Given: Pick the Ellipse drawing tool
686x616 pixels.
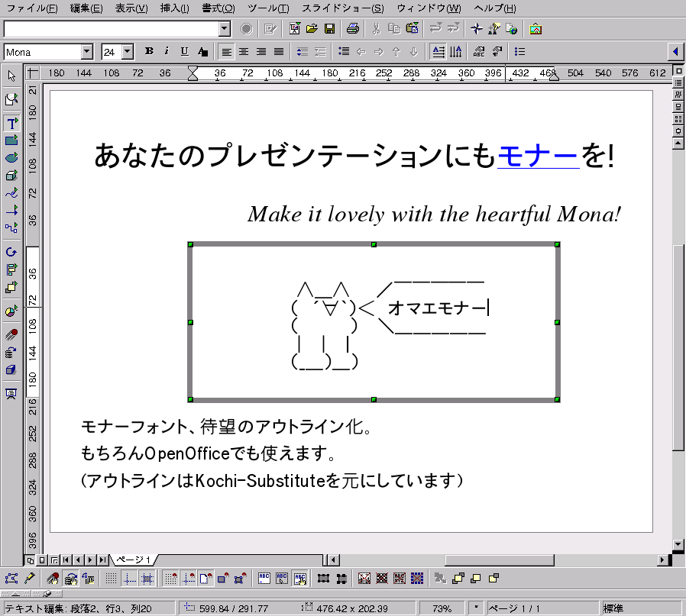Looking at the screenshot, I should 11,157.
